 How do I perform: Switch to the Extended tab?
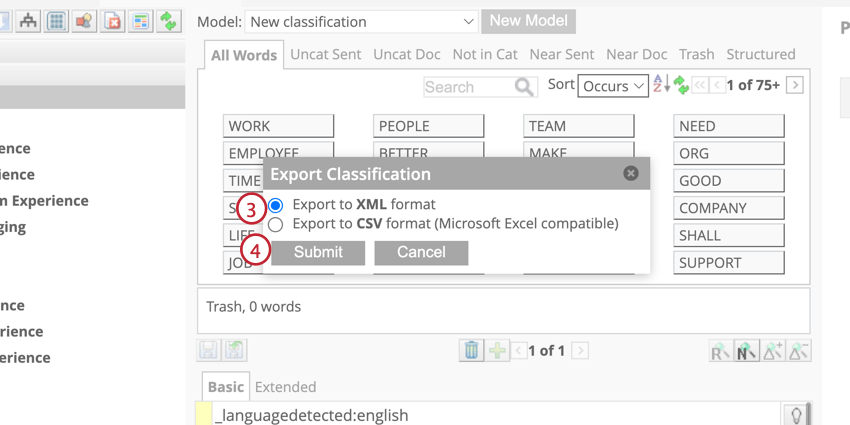coord(285,387)
